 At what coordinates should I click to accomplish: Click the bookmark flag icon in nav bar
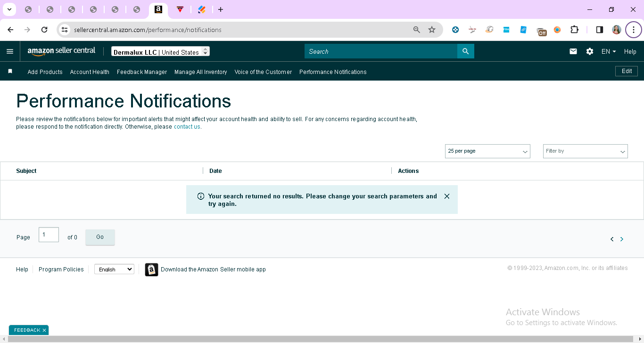(x=10, y=72)
